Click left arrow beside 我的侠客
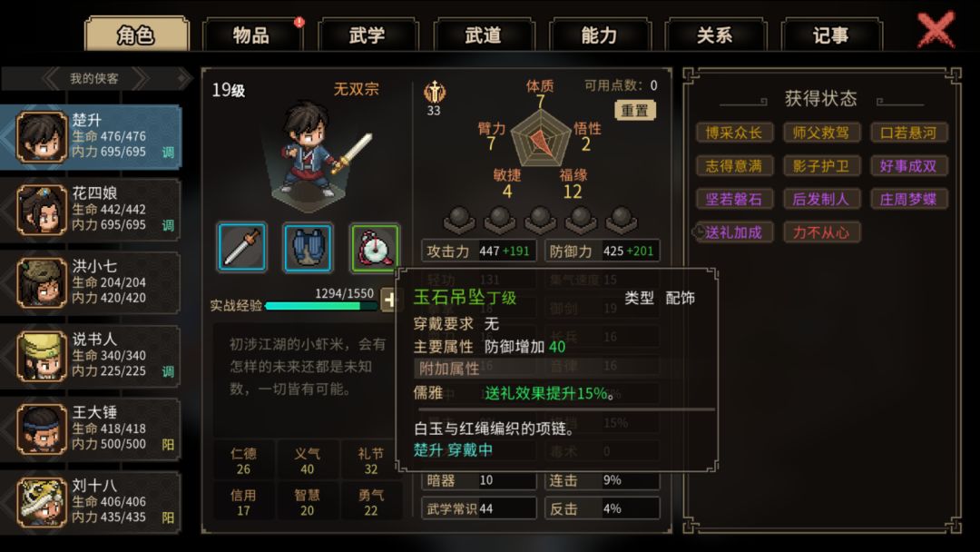The image size is (980, 552). pos(51,79)
